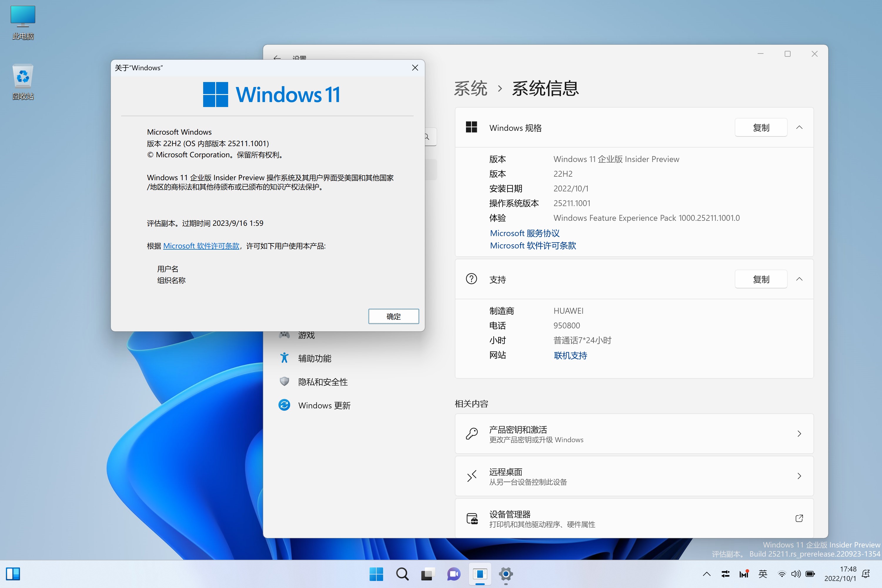Image resolution: width=882 pixels, height=588 pixels.
Task: Click the Windows logo beside Windows 规格
Action: tap(471, 127)
